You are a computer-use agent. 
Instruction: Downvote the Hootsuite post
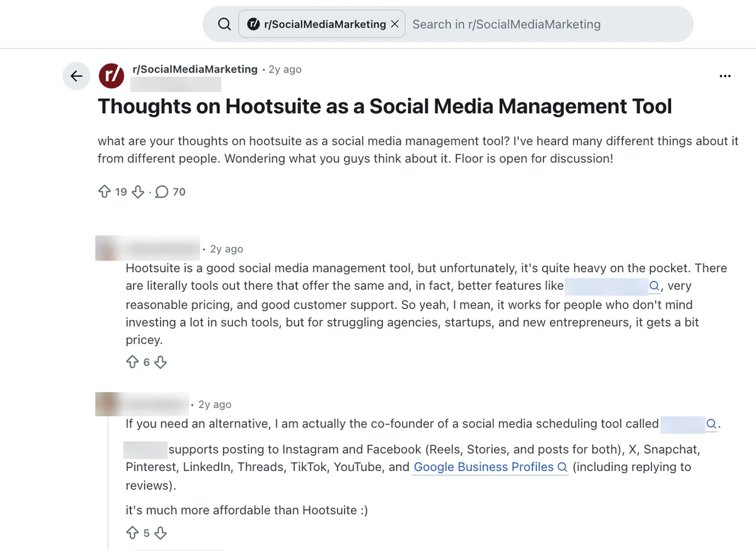pos(138,191)
